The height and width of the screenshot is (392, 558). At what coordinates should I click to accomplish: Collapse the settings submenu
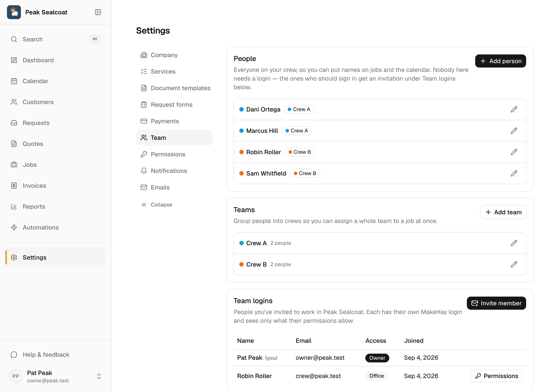[157, 205]
